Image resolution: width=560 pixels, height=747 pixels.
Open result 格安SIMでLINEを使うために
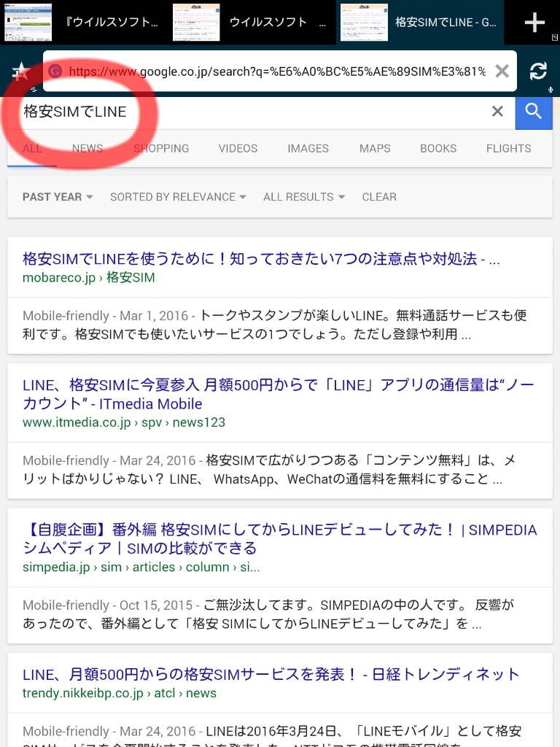click(261, 259)
